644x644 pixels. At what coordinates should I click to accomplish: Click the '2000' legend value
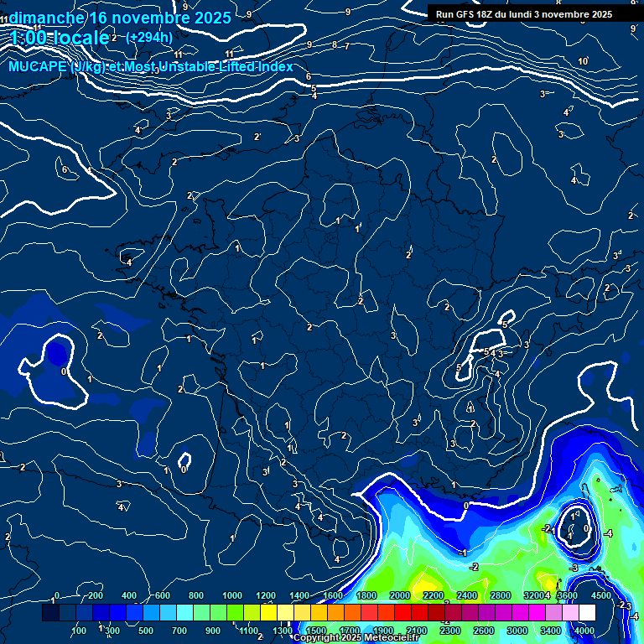pyautogui.click(x=400, y=595)
